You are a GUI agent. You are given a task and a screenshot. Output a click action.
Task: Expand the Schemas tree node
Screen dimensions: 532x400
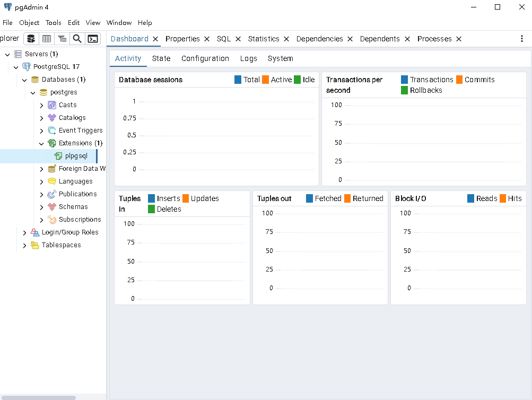[x=42, y=207]
